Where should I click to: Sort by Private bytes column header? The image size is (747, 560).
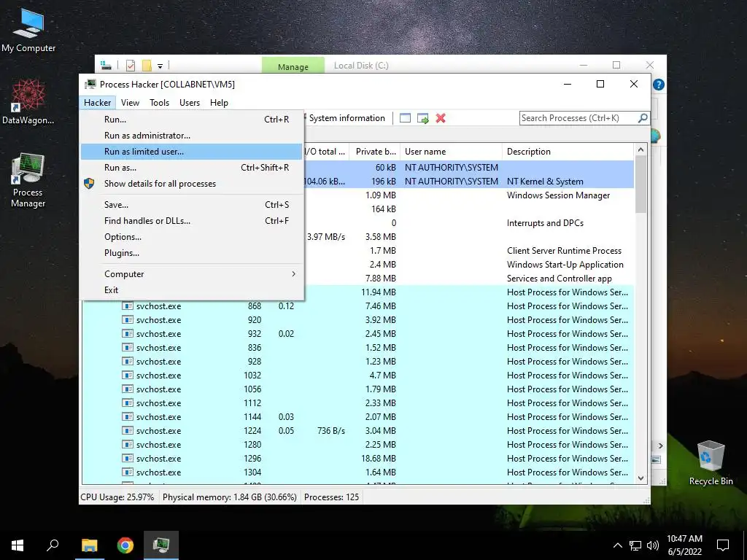[x=374, y=152]
